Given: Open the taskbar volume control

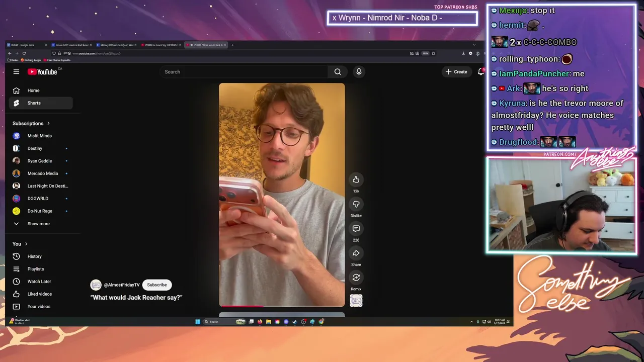Looking at the screenshot, I should (x=489, y=322).
